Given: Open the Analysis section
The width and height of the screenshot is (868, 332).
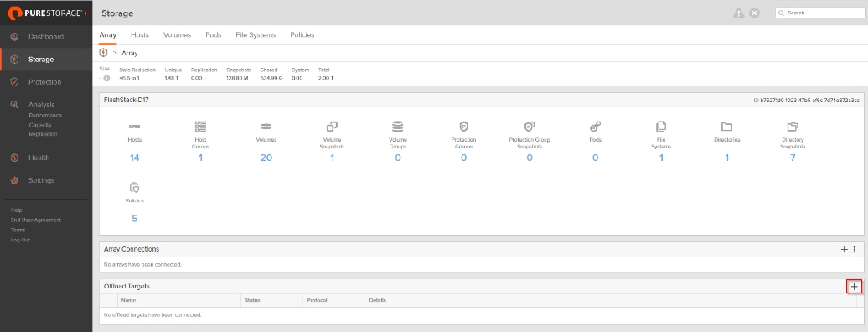Looking at the screenshot, I should click(42, 105).
